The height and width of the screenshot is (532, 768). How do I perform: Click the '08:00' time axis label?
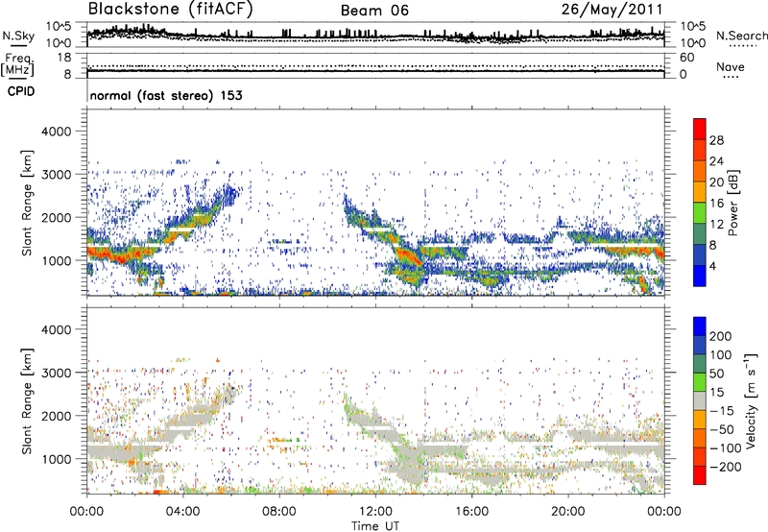click(x=279, y=512)
